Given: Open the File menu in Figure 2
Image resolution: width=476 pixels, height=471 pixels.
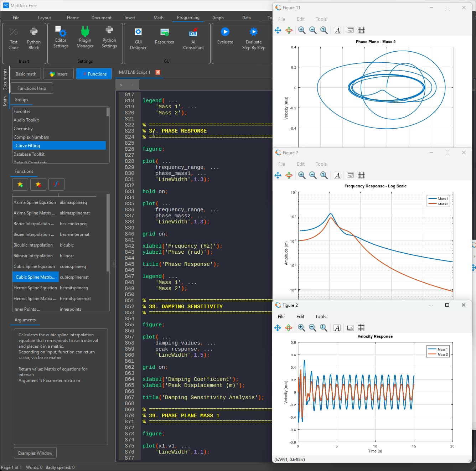Looking at the screenshot, I should [281, 316].
